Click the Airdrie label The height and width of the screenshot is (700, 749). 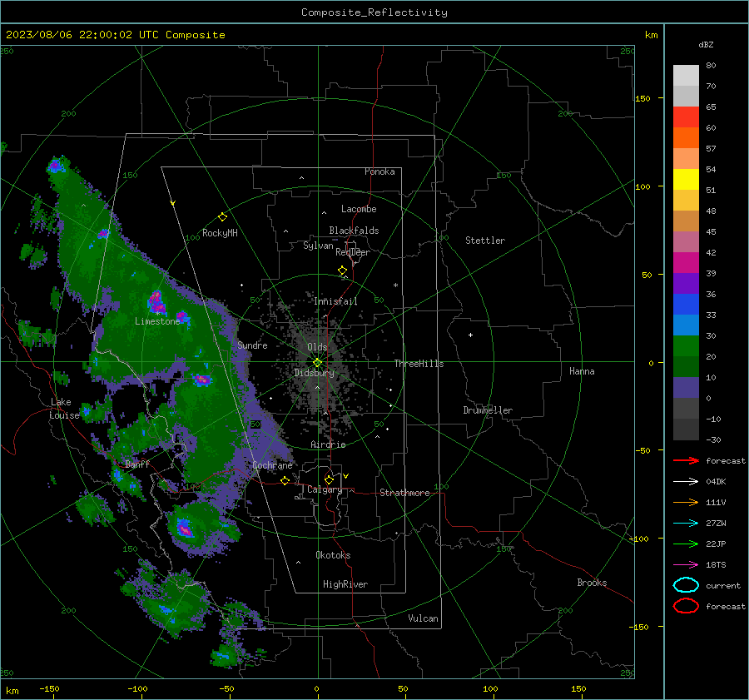coord(328,444)
